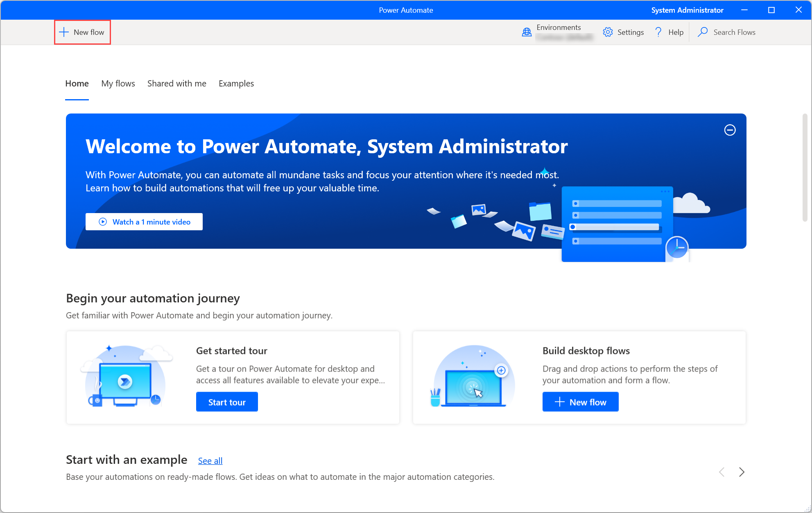Click the Shared with me tab
Viewport: 812px width, 513px height.
[x=176, y=83]
